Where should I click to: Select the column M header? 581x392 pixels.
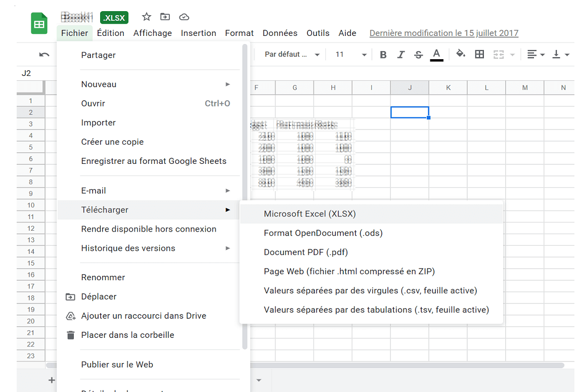[x=525, y=88]
